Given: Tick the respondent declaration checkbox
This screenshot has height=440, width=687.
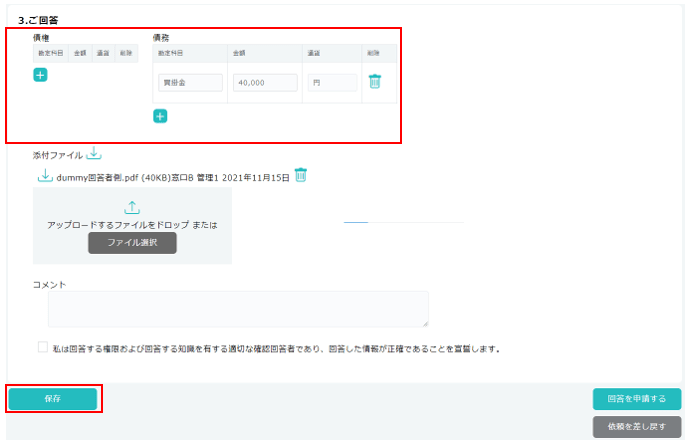Looking at the screenshot, I should click(x=43, y=348).
